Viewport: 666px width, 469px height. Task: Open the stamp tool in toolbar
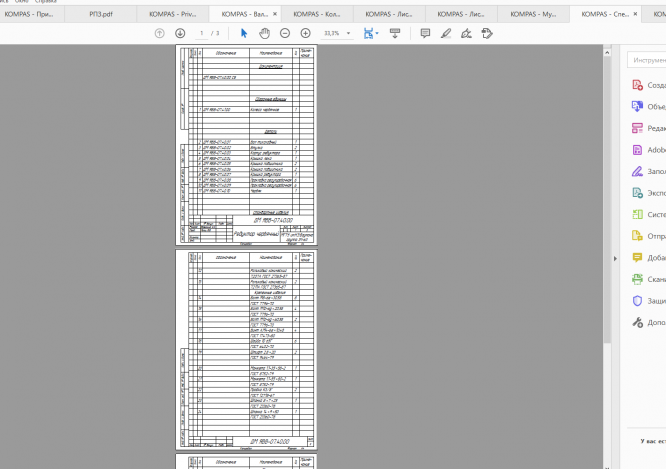pos(487,33)
